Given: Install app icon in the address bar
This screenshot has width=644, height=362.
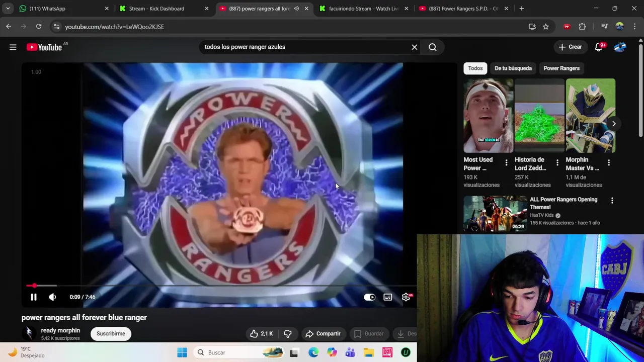Looking at the screenshot, I should (532, 27).
